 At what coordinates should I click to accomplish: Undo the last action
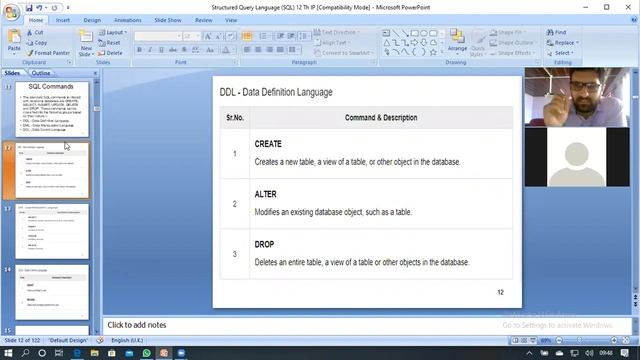point(39,8)
